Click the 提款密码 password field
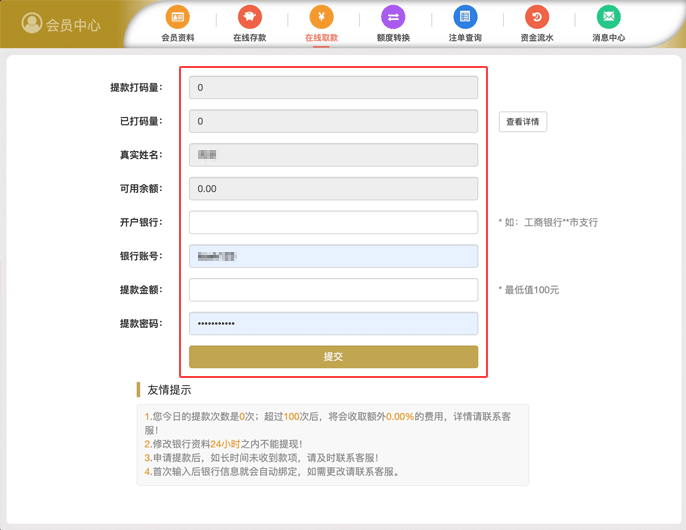 333,324
